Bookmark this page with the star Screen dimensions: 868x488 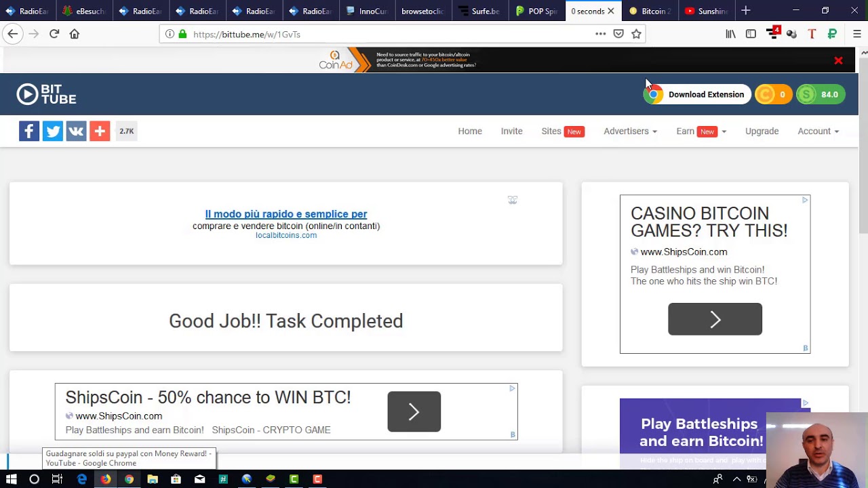(x=636, y=34)
